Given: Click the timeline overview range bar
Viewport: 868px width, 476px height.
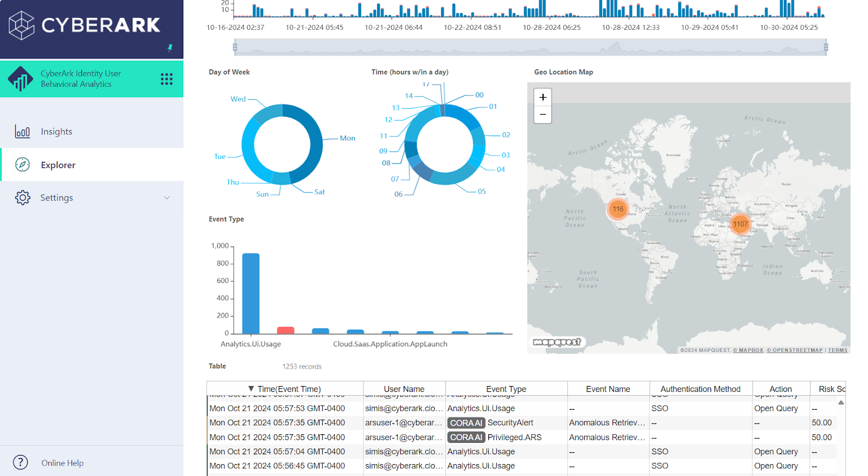Looking at the screenshot, I should (531, 48).
